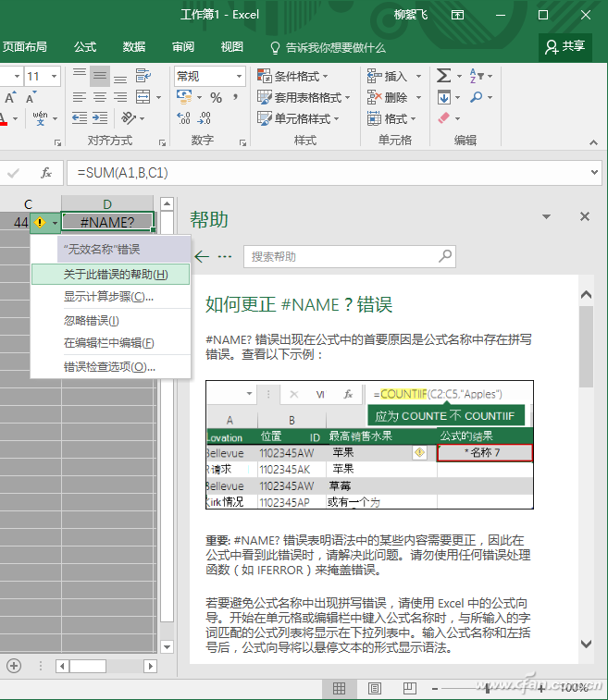This screenshot has height=700, width=608.
Task: Switch to Normal view in the status bar
Action: pos(339,688)
